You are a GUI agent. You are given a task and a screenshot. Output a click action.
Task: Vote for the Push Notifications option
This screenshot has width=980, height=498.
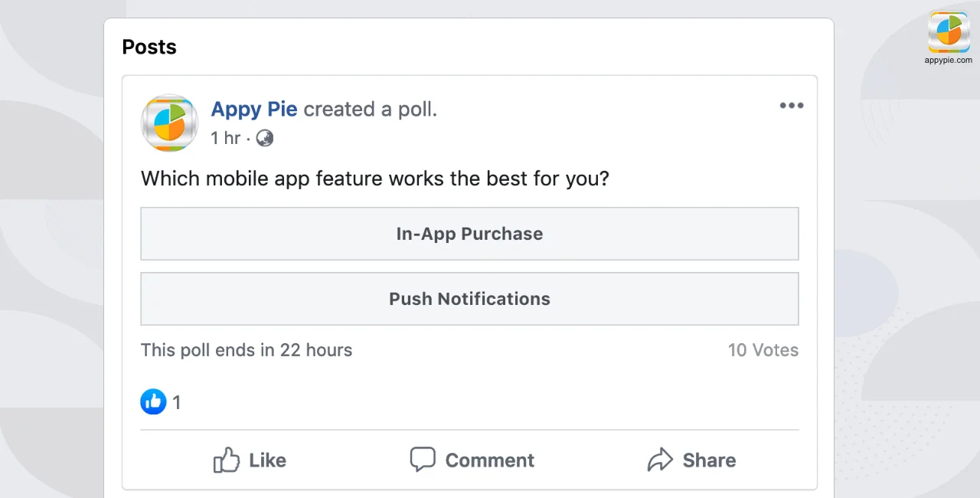point(469,299)
